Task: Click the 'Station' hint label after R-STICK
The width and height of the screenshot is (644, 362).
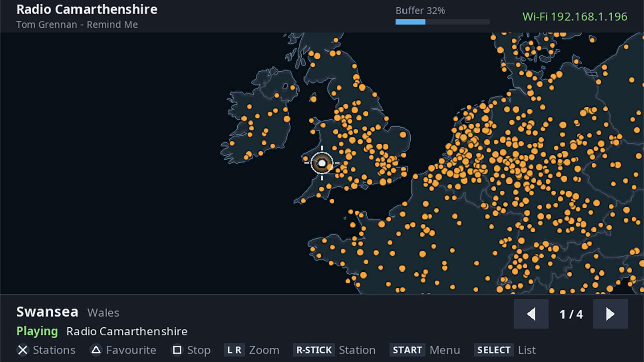Action: coord(357,350)
